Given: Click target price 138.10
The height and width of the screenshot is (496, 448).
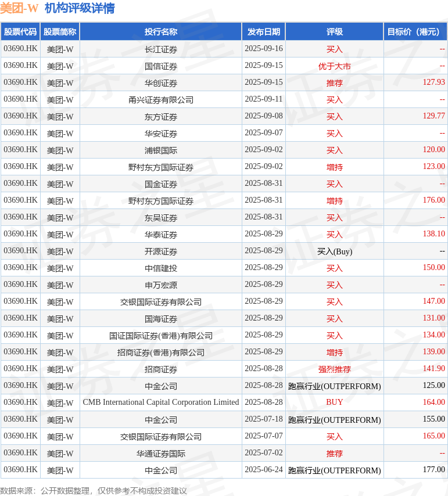Looking at the screenshot, I should coord(433,233).
